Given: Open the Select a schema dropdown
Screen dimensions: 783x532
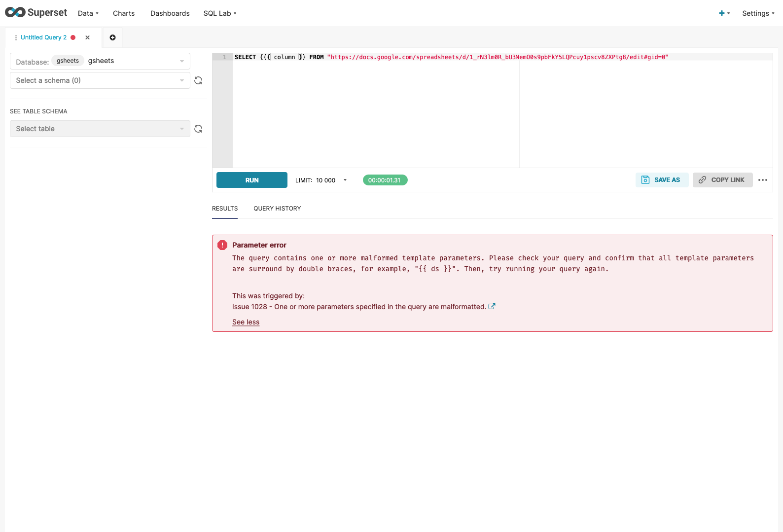Looking at the screenshot, I should coord(100,80).
